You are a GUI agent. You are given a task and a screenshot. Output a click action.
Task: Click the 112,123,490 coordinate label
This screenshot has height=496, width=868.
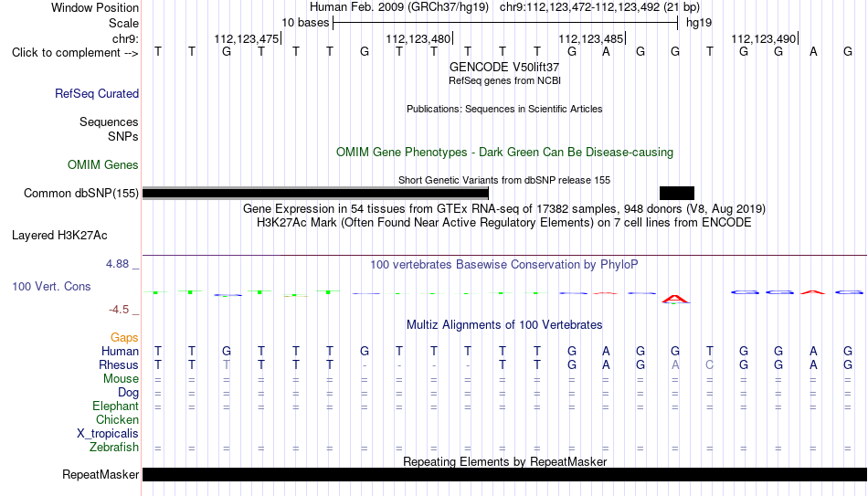763,38
